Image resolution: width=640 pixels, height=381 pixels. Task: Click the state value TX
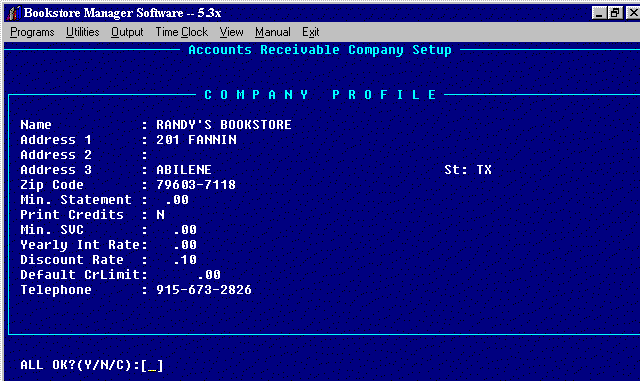click(484, 169)
